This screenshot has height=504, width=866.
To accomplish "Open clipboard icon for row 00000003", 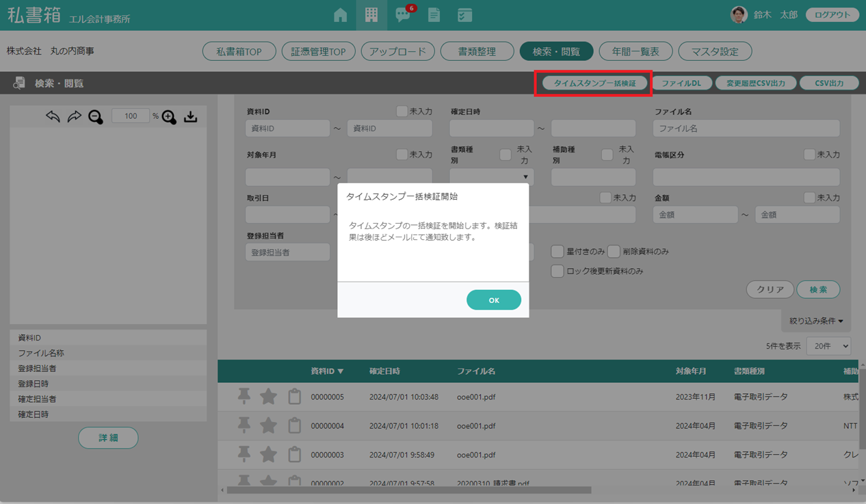I will tap(294, 454).
